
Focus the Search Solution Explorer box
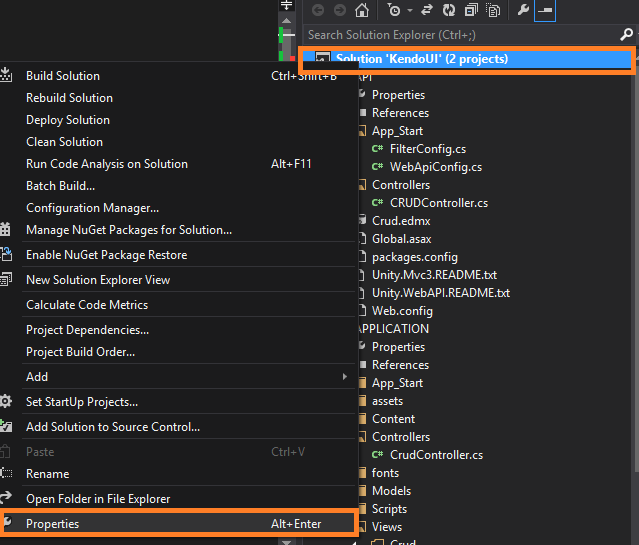coord(461,35)
